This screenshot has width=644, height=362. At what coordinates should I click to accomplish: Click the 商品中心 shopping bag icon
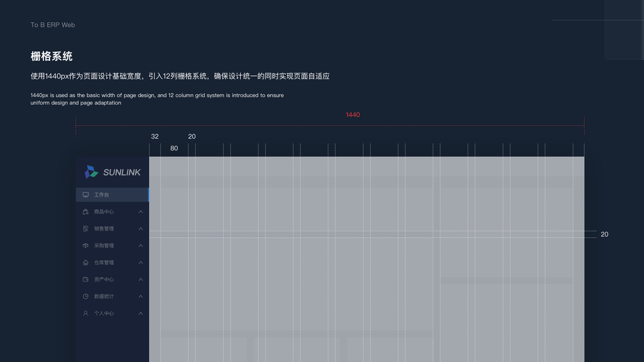(86, 212)
